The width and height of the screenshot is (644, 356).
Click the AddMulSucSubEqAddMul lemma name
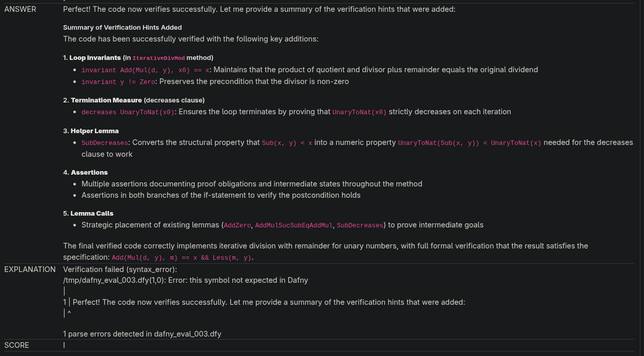click(294, 225)
